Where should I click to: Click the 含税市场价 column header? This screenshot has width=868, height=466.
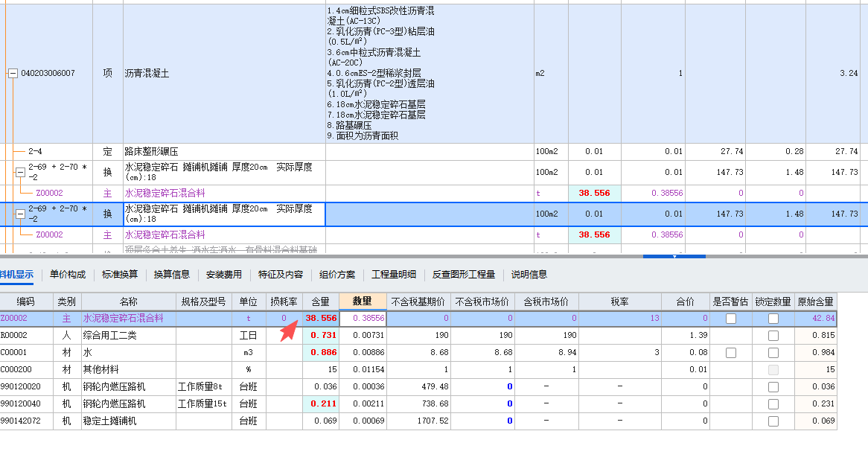546,301
